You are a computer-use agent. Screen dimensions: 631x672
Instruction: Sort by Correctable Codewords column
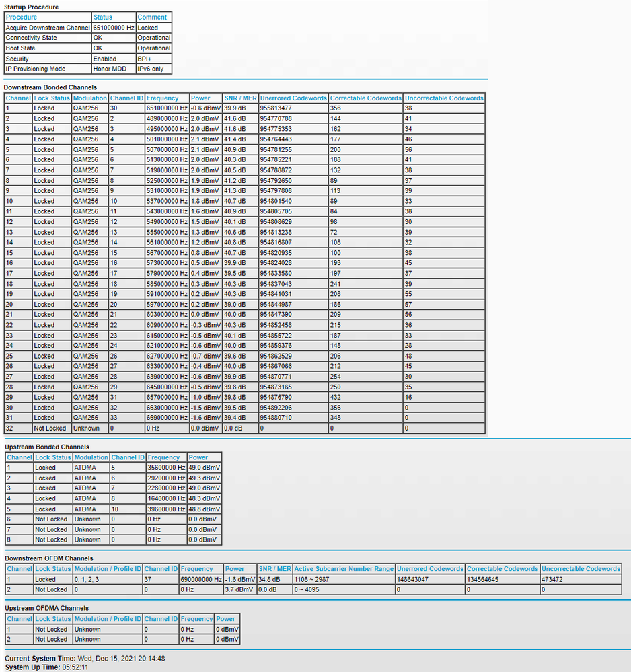pos(365,98)
